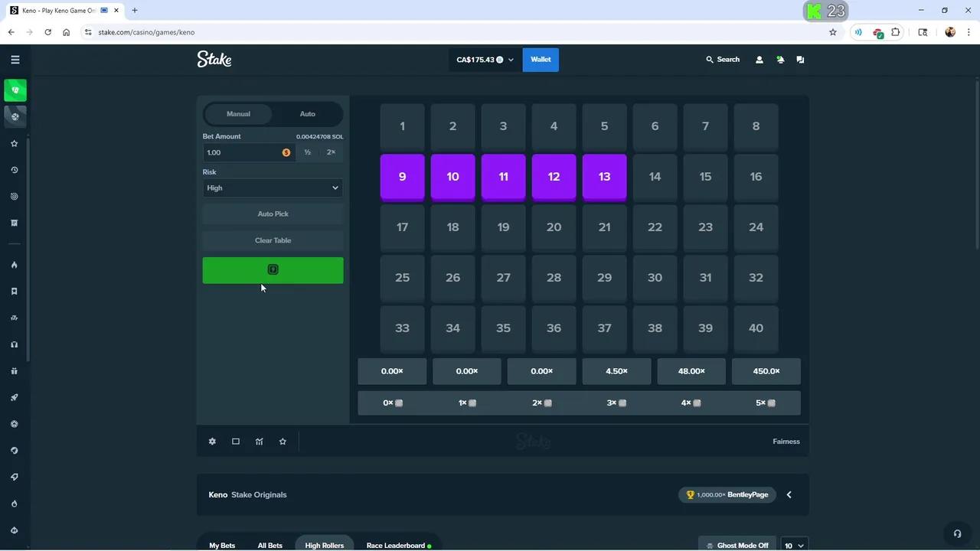The image size is (980, 551).
Task: Open Race Leaderboard tab
Action: click(x=398, y=546)
